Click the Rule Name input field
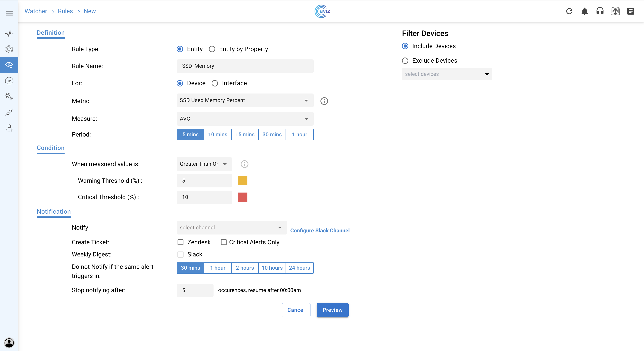Screen dimensions: 644x351 [245, 66]
